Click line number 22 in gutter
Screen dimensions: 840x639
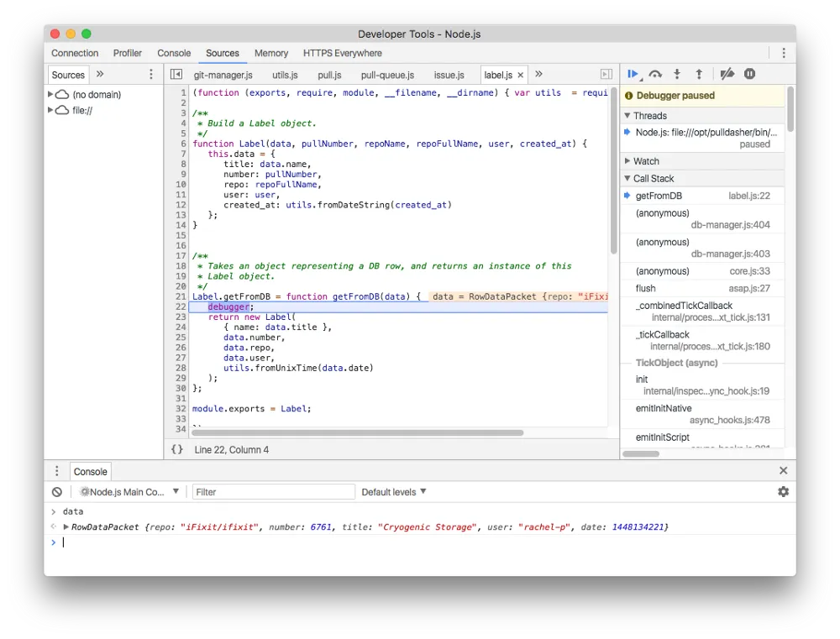point(180,306)
